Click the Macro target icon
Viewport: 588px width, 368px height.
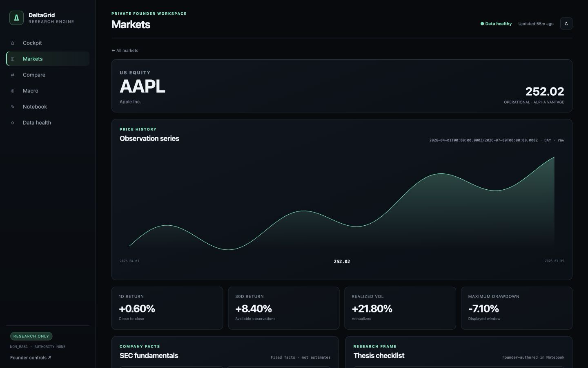13,91
